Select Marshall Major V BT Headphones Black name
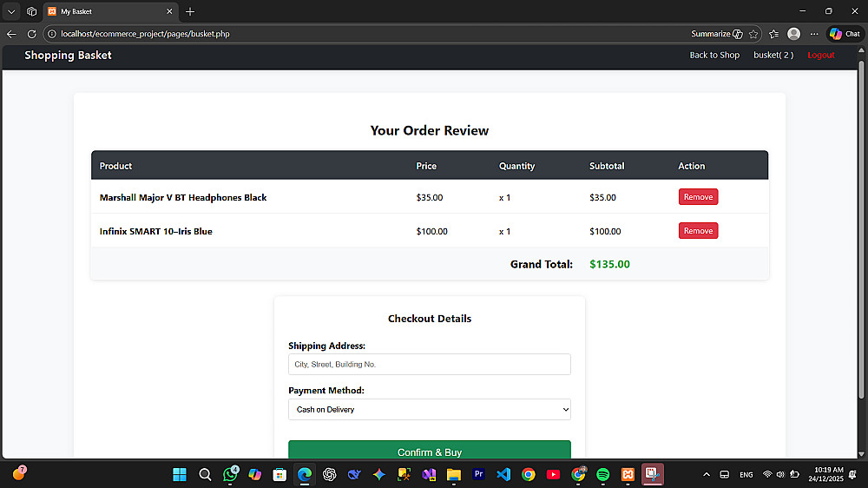This screenshot has height=488, width=868. 183,197
